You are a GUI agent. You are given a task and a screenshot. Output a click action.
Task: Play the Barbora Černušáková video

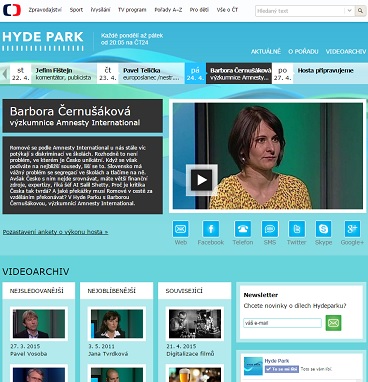[x=201, y=180]
